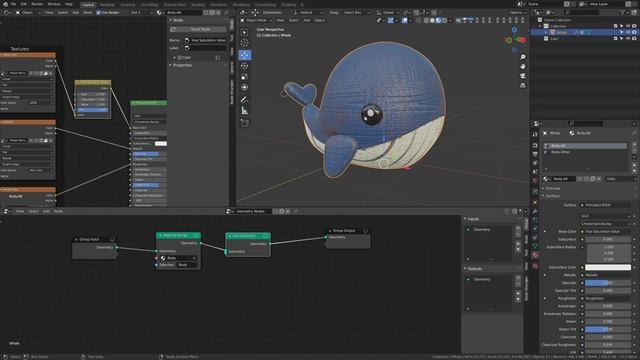Select the Body Alt material slot
This screenshot has height=360, width=640.
click(585, 146)
